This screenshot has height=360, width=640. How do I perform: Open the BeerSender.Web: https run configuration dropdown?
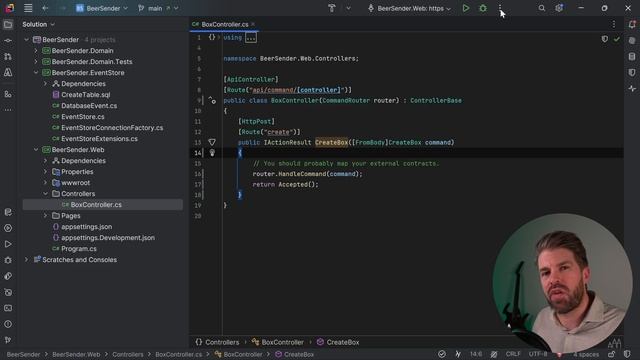410,8
